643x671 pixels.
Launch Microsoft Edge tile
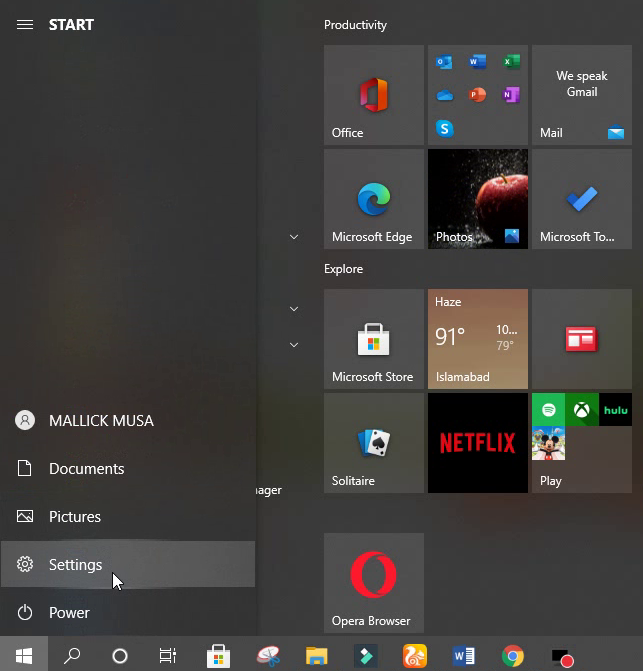click(373, 199)
